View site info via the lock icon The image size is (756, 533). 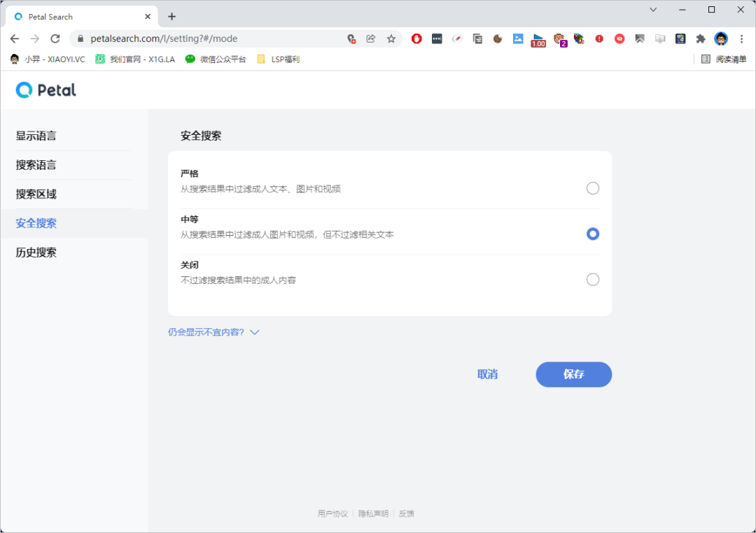(x=80, y=38)
